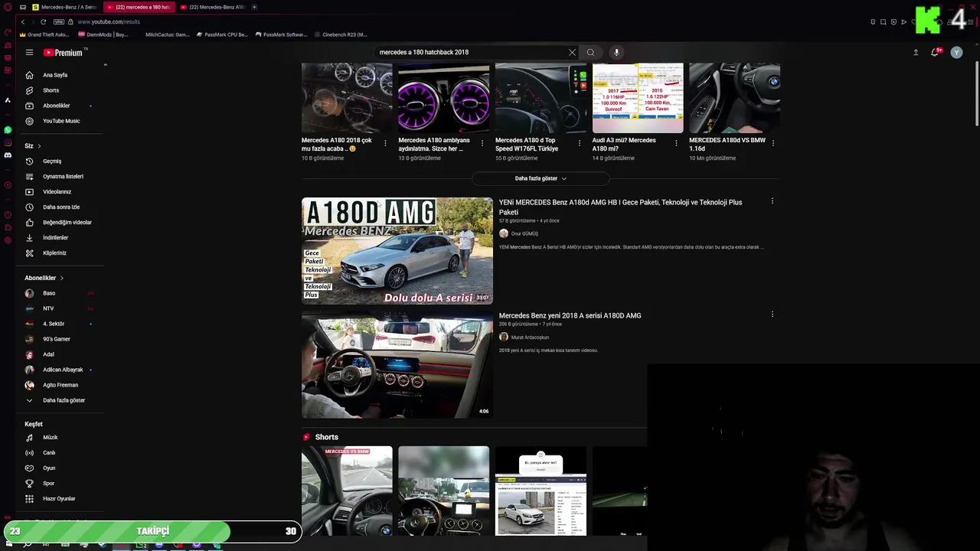Reload the page
Screen dimensions: 980x551
click(43, 22)
